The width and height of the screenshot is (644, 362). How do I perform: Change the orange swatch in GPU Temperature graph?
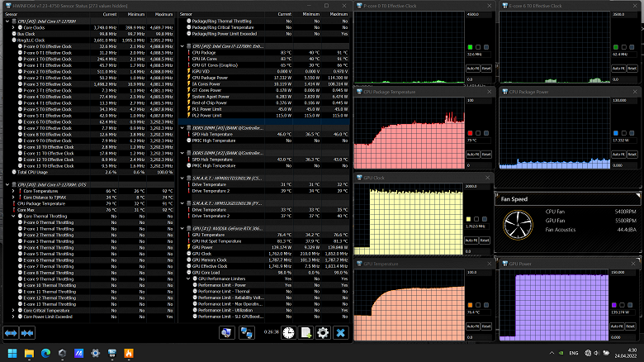(470, 305)
